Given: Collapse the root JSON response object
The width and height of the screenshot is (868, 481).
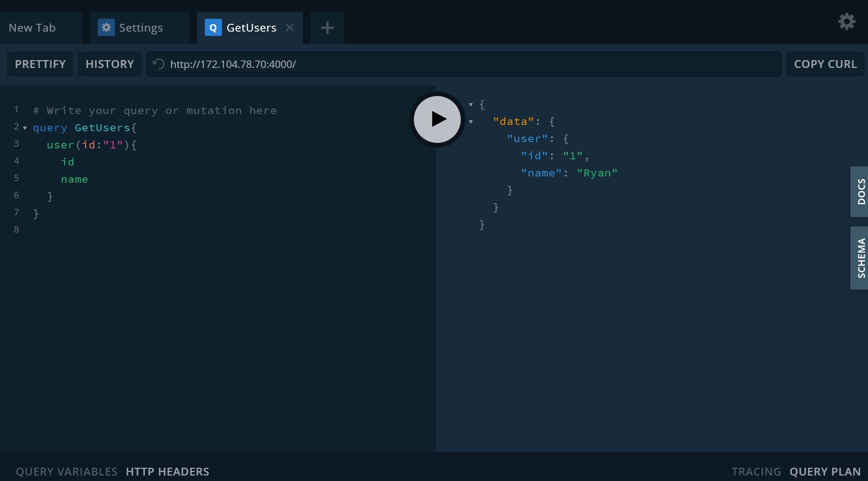Looking at the screenshot, I should pyautogui.click(x=471, y=105).
